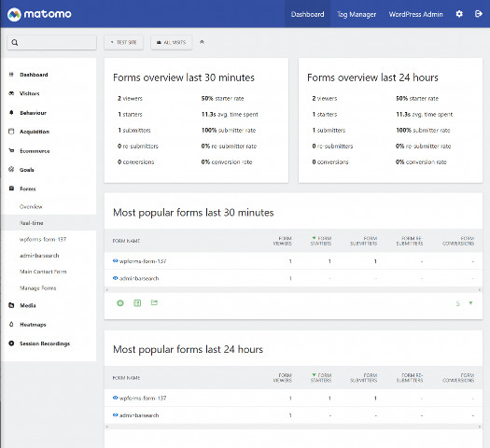490x448 pixels.
Task: Select the Real-time submenu item
Action: click(x=49, y=223)
